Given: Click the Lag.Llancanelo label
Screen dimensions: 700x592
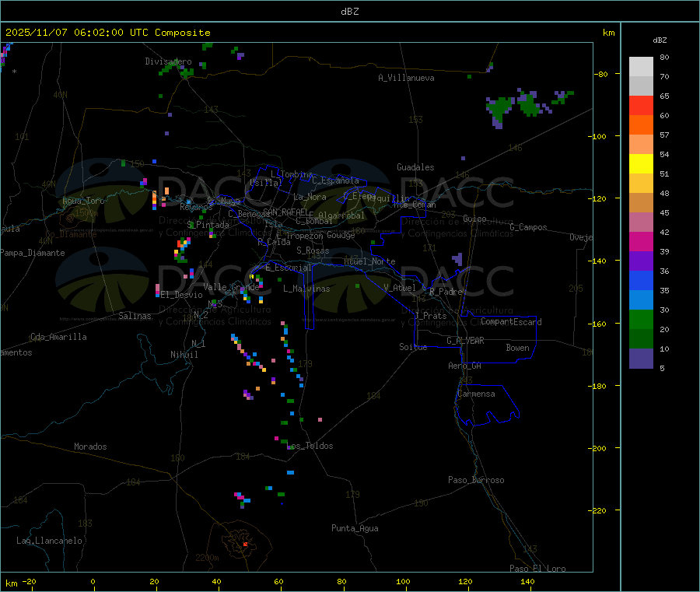Looking at the screenshot, I should (50, 541).
